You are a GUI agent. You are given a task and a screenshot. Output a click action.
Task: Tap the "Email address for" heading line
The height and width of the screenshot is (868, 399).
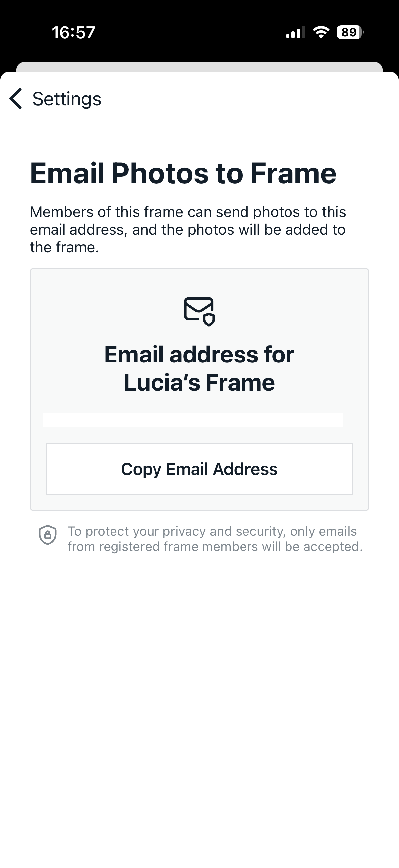point(199,355)
